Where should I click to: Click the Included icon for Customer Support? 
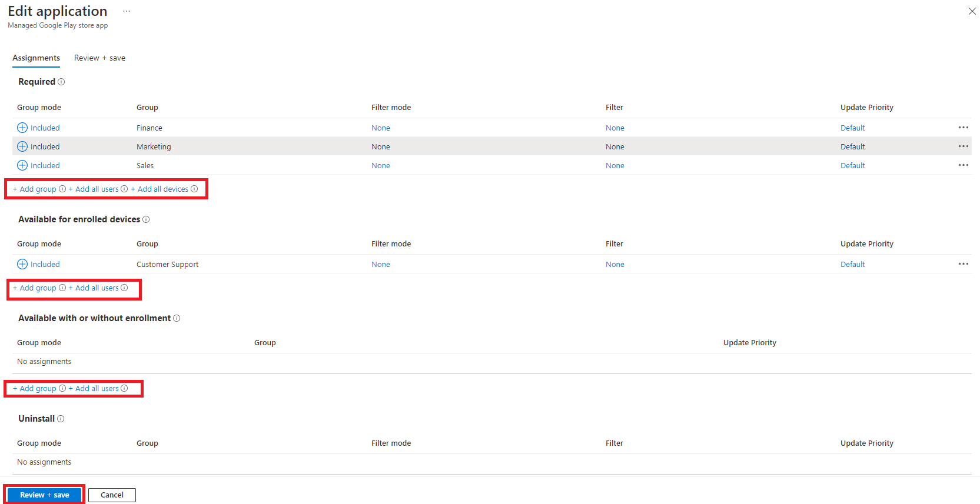point(22,264)
